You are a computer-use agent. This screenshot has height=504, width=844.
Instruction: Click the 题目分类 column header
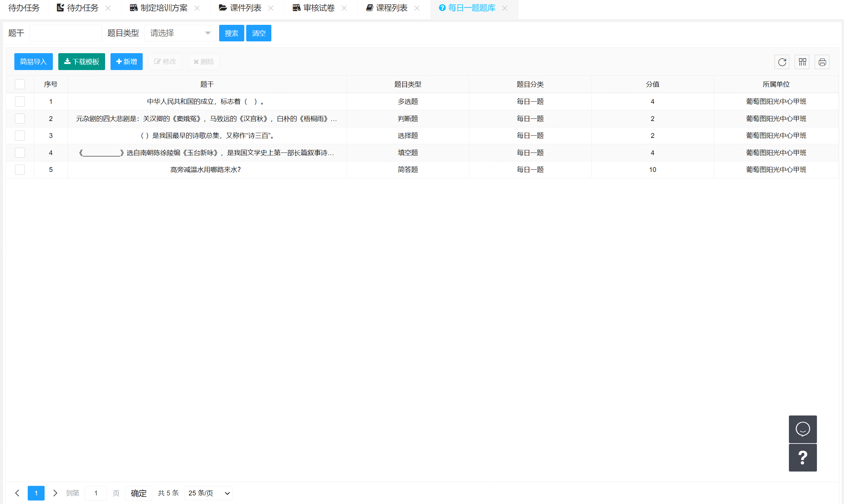tap(530, 84)
